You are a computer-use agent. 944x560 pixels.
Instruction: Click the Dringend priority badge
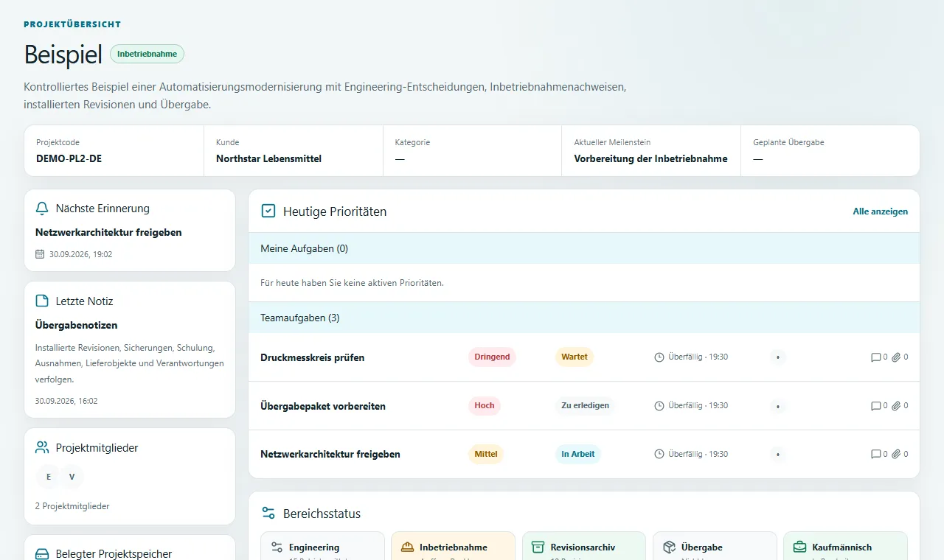tap(492, 357)
